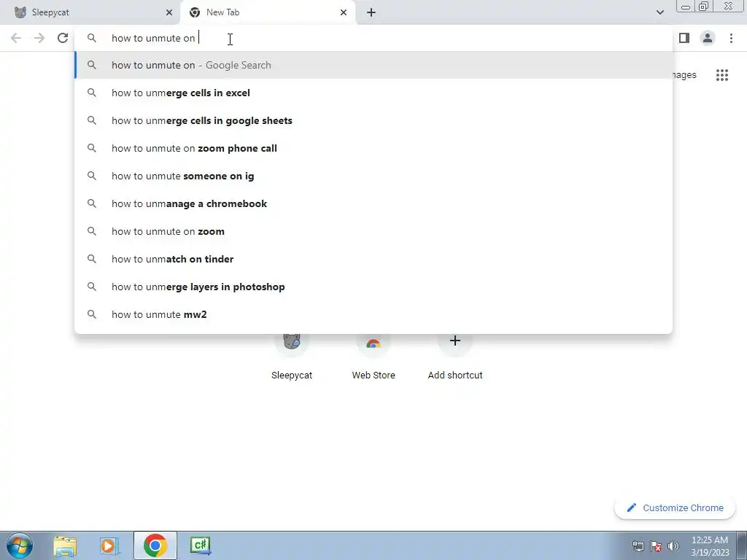
Task: Pick 'how to unmerge layers in photoshop'
Action: point(373,287)
